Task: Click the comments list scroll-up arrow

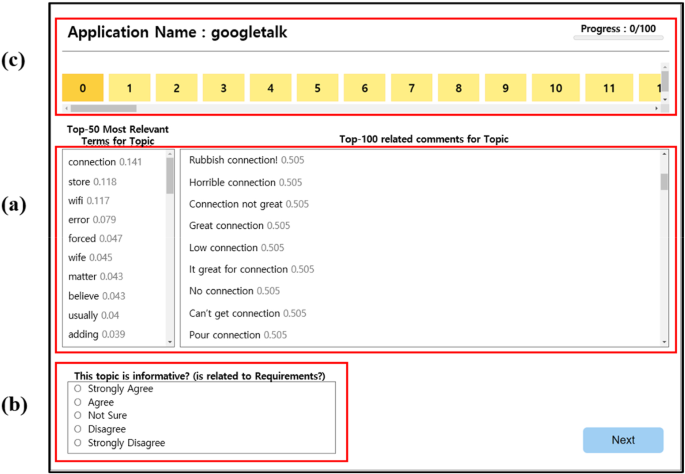Action: tap(664, 154)
